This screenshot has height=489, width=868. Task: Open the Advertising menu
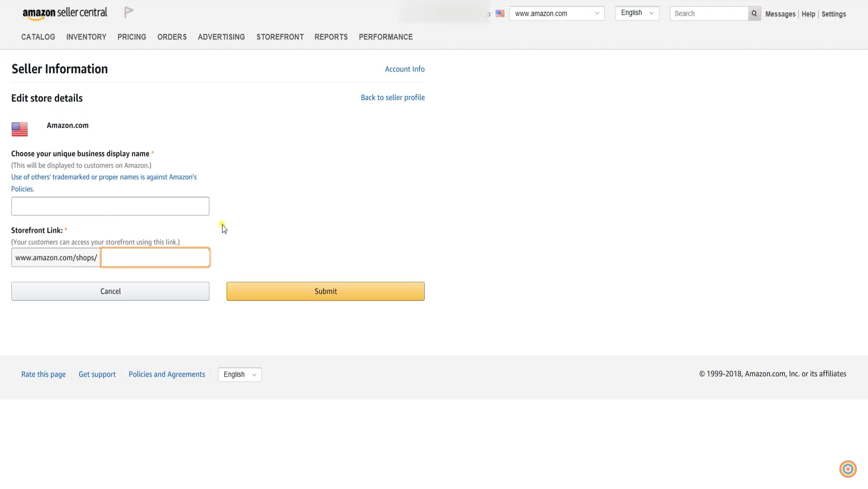point(221,37)
